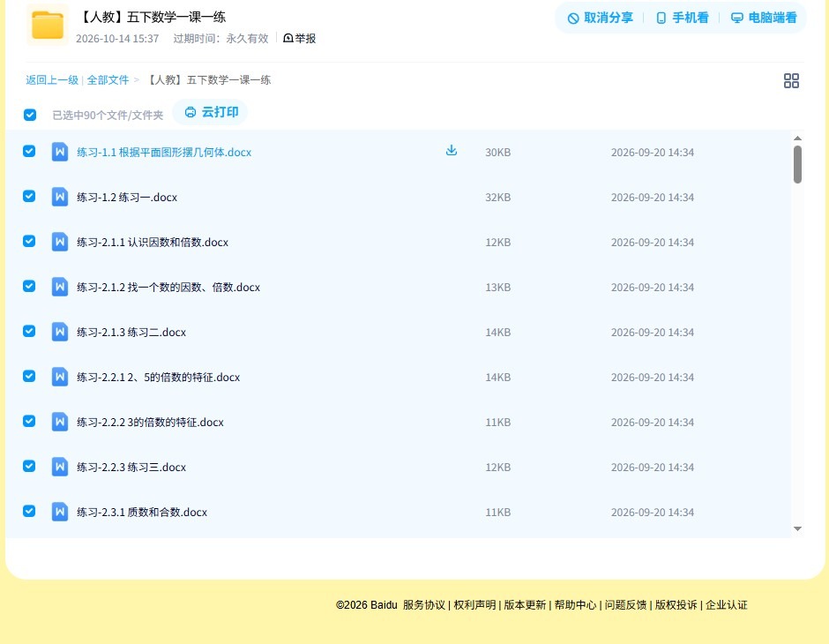
Task: Click scrollbar up arrow of file list
Action: pyautogui.click(x=797, y=138)
